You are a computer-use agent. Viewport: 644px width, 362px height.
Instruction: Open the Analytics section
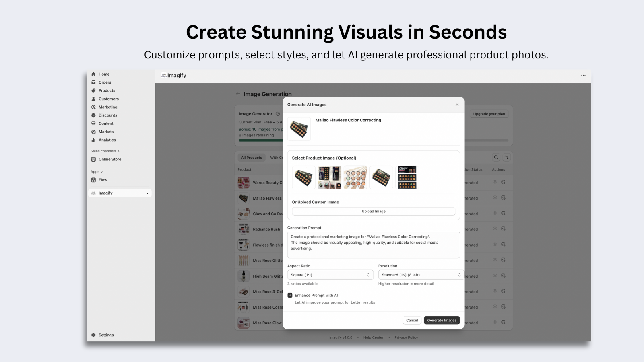click(107, 140)
